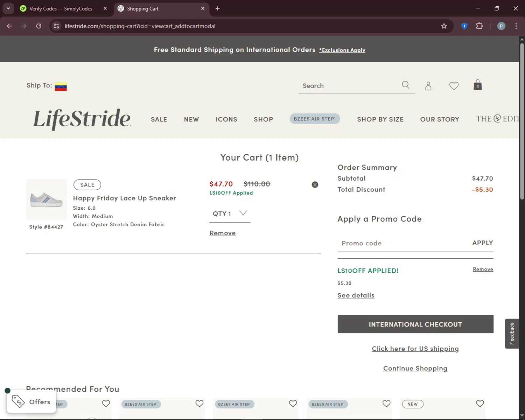Open THE EDIT menu item
Image resolution: width=525 pixels, height=420 pixels.
point(497,119)
